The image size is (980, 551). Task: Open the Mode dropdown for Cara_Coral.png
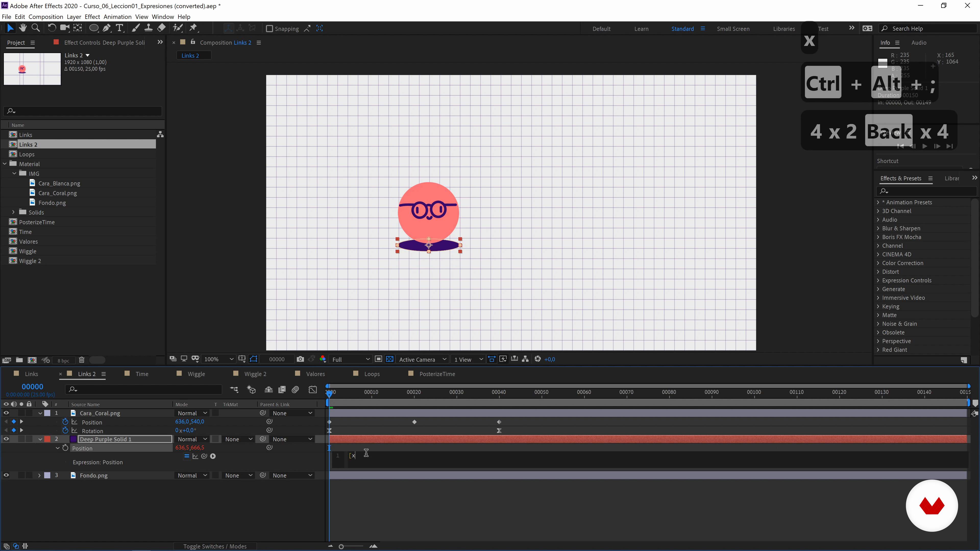(192, 413)
